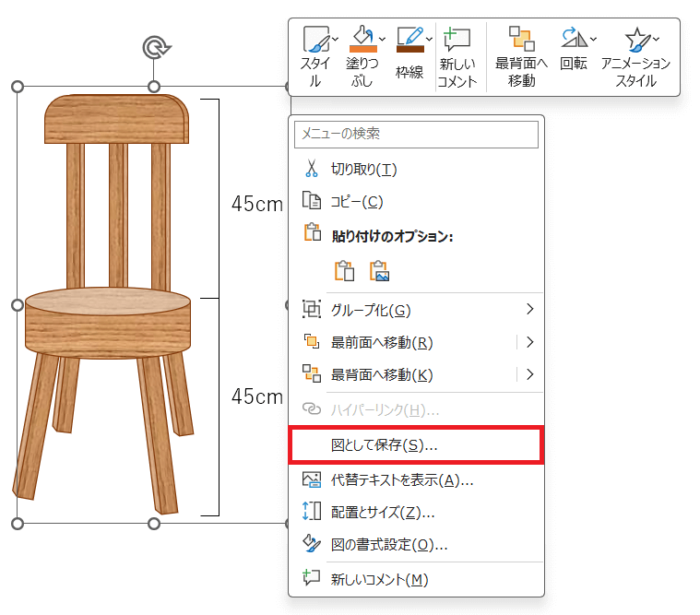Viewport: 700px width, 615px height.
Task: Open グループ化(G) menu entry
Action: (416, 310)
